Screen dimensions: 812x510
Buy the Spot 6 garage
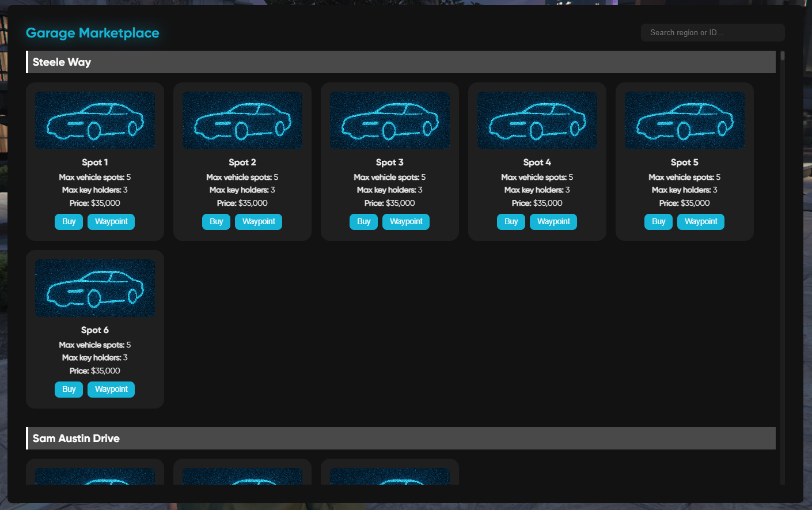coord(69,389)
